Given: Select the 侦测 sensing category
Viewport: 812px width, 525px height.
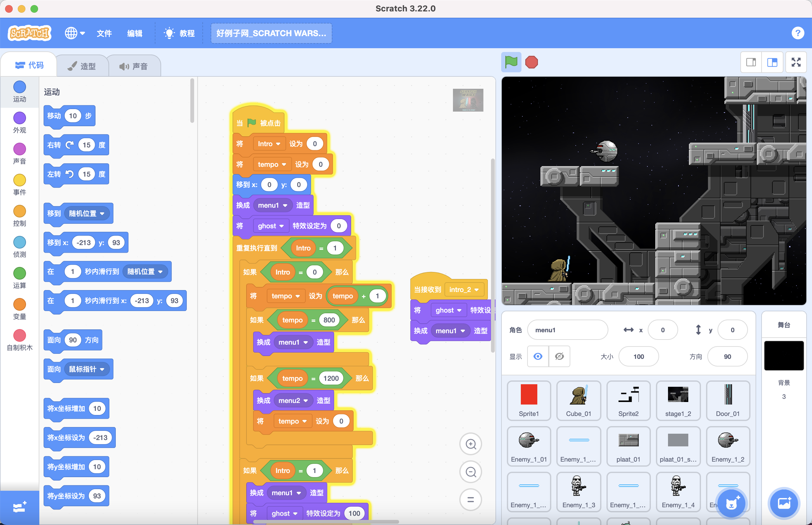Looking at the screenshot, I should tap(19, 247).
